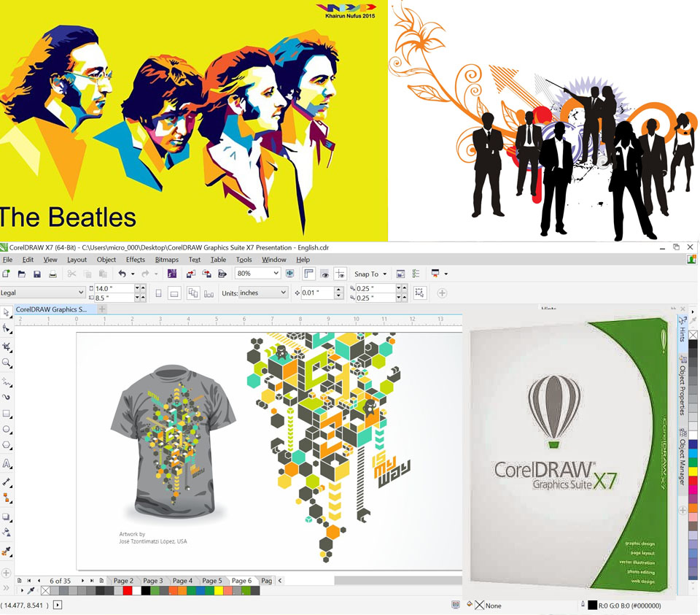
Task: Go to the first page button
Action: (x=29, y=581)
